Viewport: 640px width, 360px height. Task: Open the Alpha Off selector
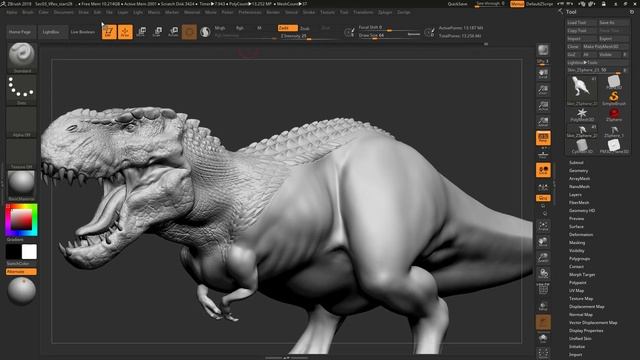[22, 122]
